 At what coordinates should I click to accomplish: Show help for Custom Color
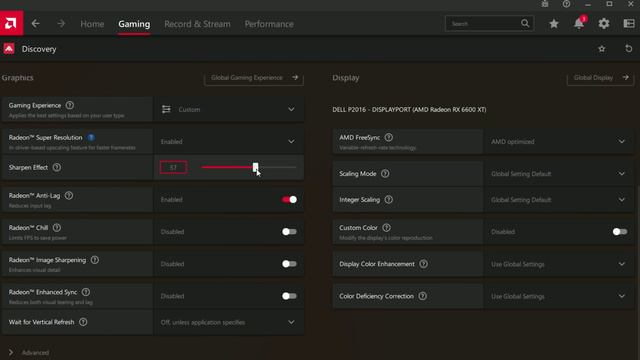click(x=387, y=228)
